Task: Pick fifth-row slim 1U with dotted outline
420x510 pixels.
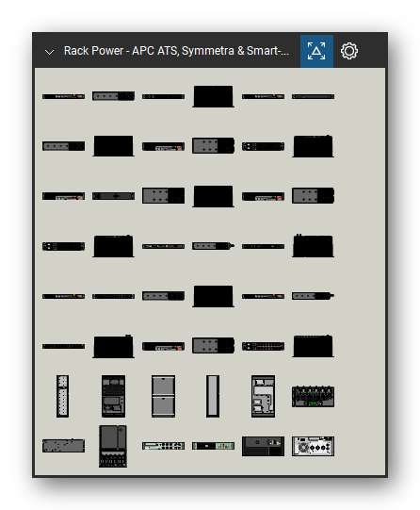Action: coord(113,296)
